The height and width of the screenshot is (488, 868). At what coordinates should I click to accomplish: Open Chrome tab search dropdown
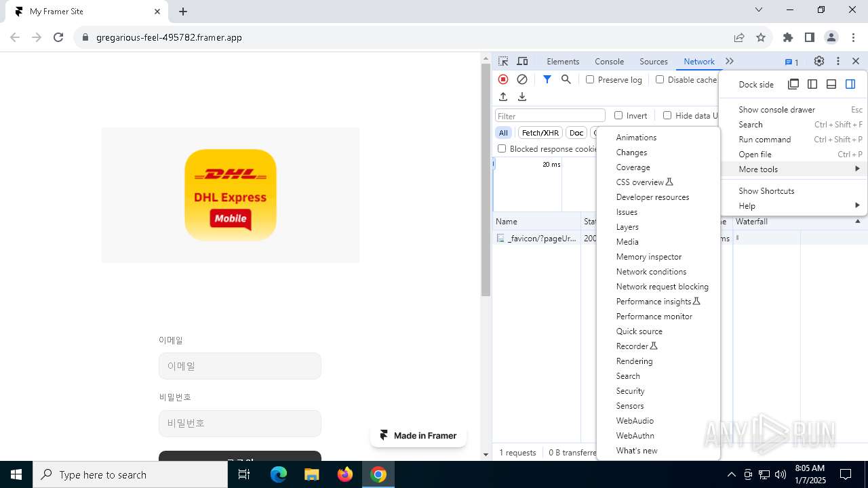pos(759,10)
